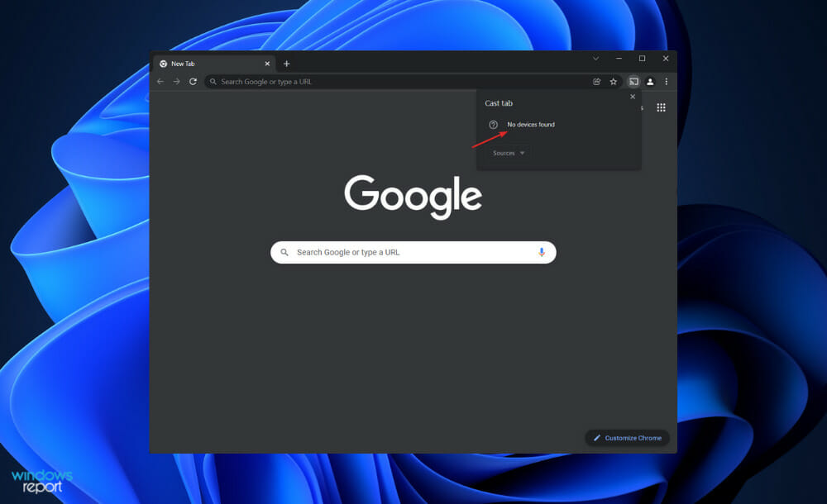This screenshot has width=827, height=504.
Task: Expand the Sources dropdown
Action: pos(509,153)
